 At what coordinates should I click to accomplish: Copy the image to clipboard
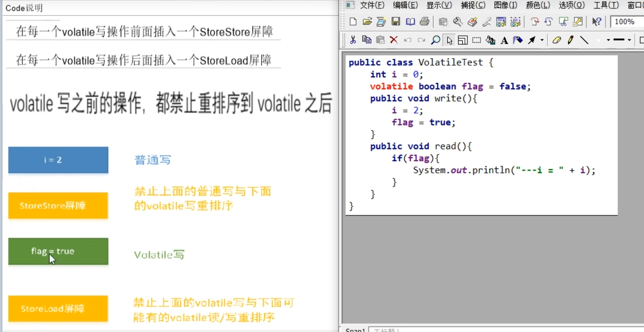coord(367,40)
